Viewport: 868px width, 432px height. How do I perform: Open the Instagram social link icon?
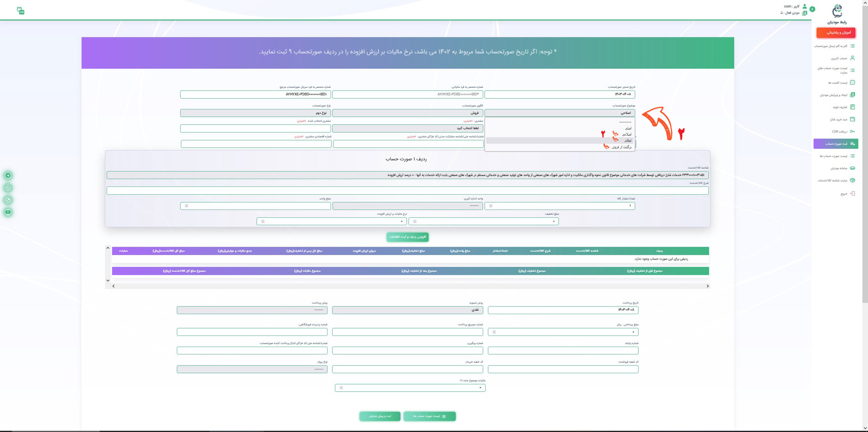coord(8,188)
